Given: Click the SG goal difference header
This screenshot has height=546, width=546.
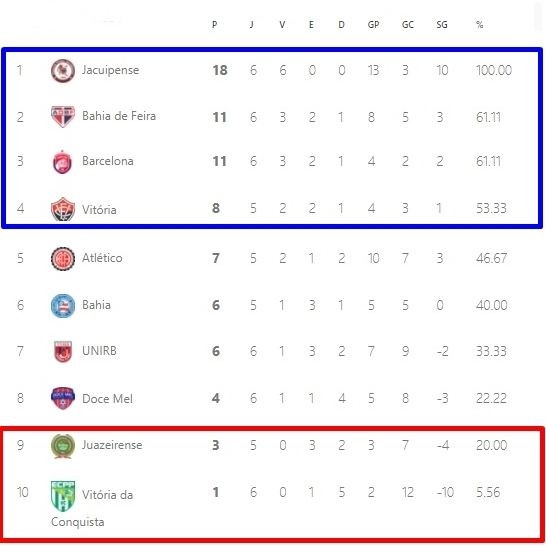Looking at the screenshot, I should point(442,25).
